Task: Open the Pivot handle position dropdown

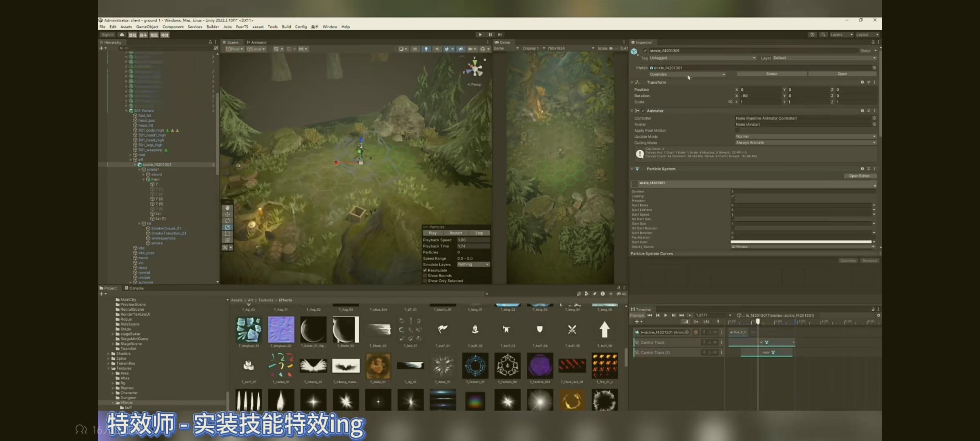Action: coord(234,49)
